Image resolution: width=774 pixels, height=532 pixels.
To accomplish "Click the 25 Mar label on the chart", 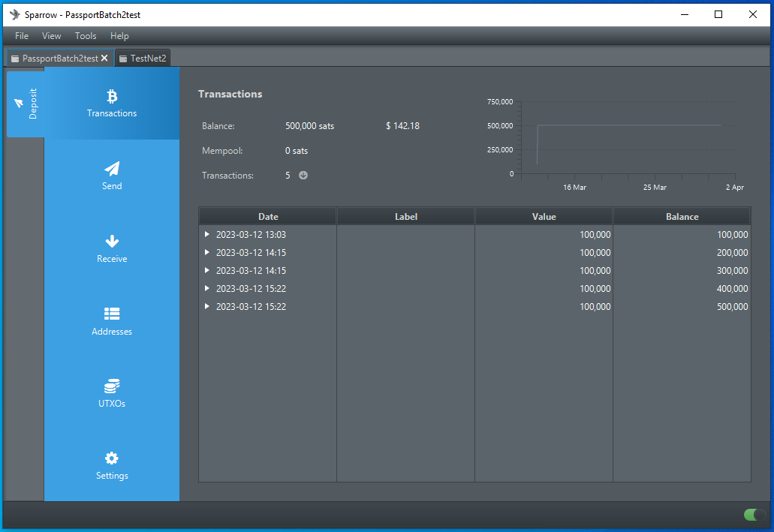I will pos(655,188).
